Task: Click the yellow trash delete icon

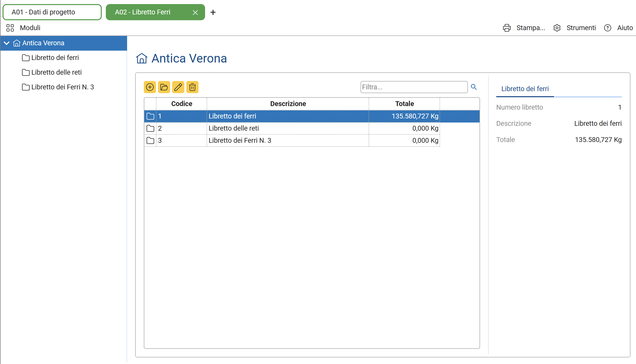Action: 192,87
